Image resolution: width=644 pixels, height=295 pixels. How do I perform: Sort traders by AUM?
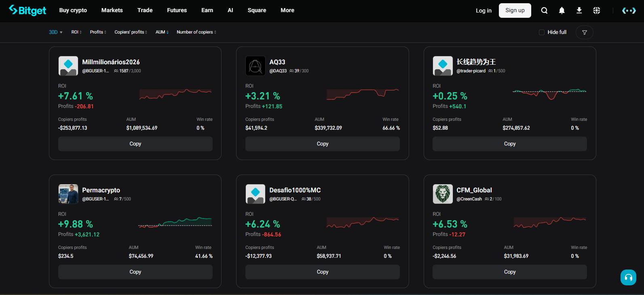(162, 32)
